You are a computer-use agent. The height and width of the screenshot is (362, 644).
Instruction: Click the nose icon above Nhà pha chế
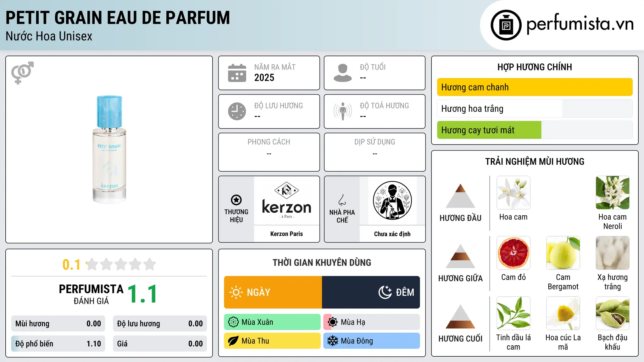[342, 200]
